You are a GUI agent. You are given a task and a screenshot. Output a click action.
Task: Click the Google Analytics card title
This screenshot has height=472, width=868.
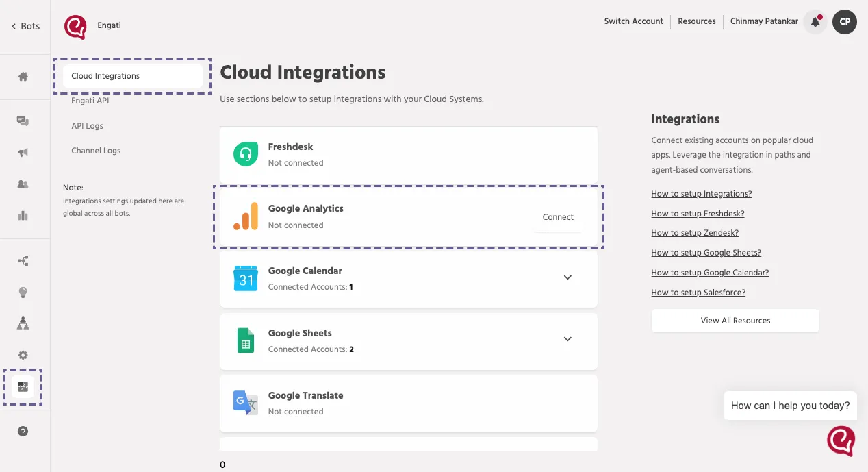(x=306, y=208)
